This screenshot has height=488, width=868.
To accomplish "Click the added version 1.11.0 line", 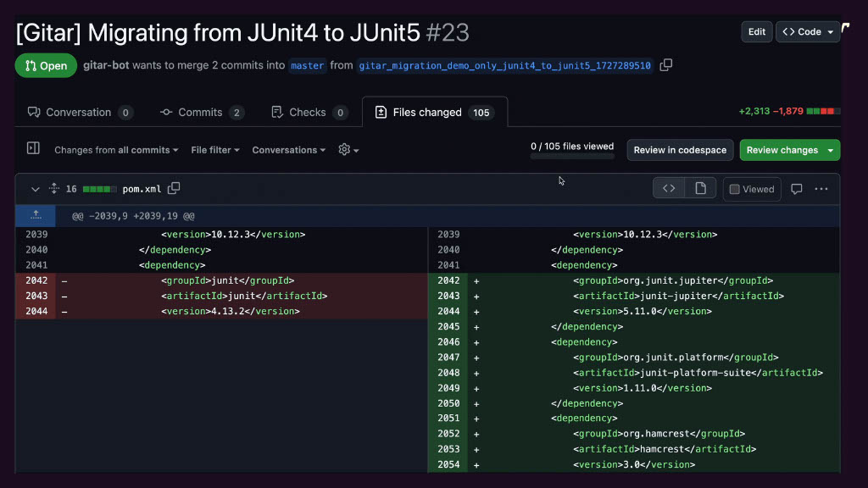I will pyautogui.click(x=643, y=388).
